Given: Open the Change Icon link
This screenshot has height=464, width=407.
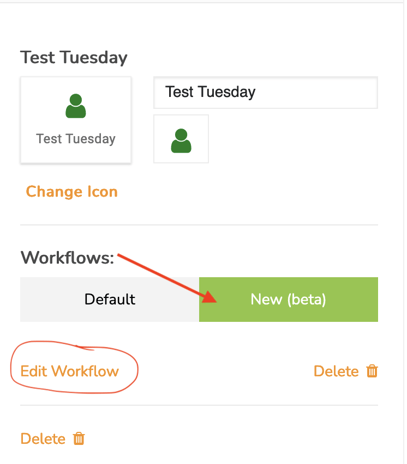Looking at the screenshot, I should (x=72, y=192).
